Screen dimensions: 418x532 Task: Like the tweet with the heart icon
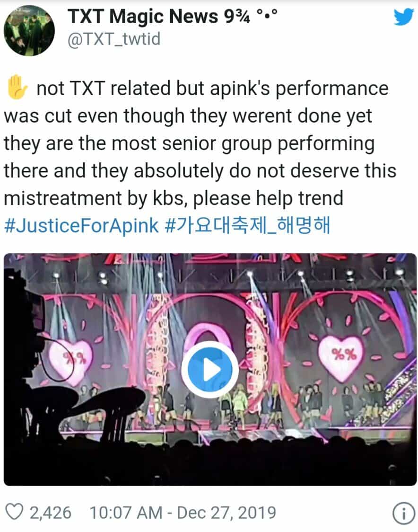click(15, 512)
